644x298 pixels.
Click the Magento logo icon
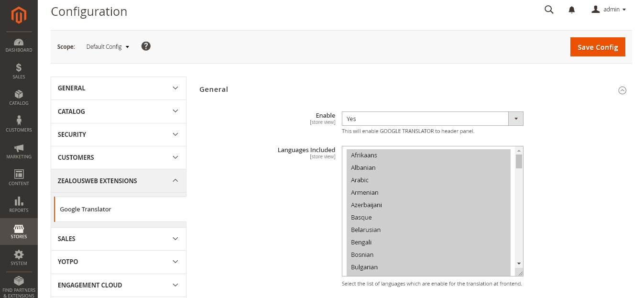[x=19, y=16]
